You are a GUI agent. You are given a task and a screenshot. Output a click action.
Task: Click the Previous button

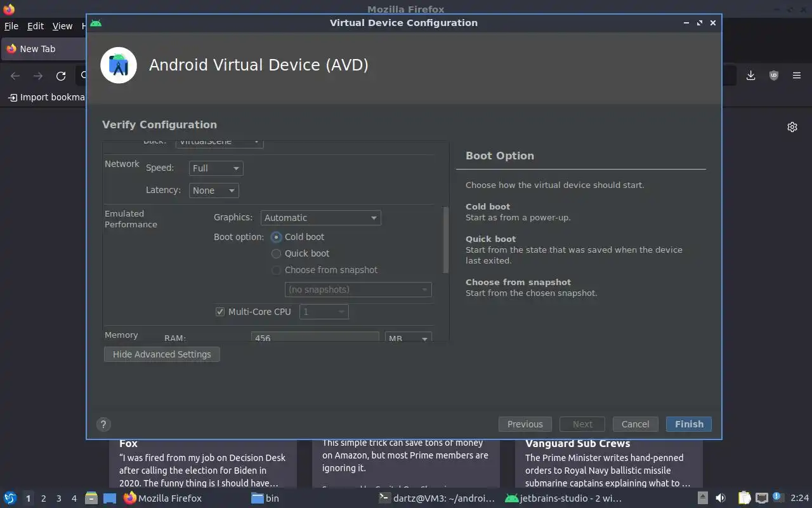pos(525,424)
